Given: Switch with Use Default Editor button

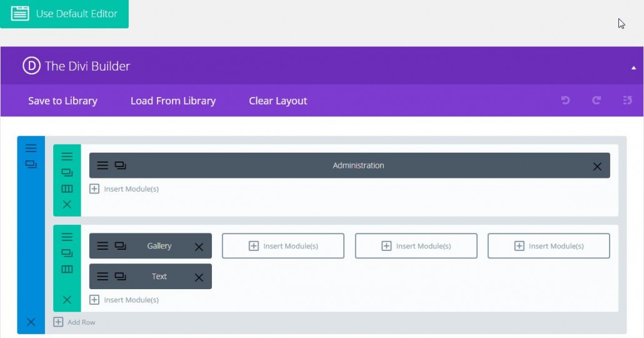Looking at the screenshot, I should click(64, 14).
